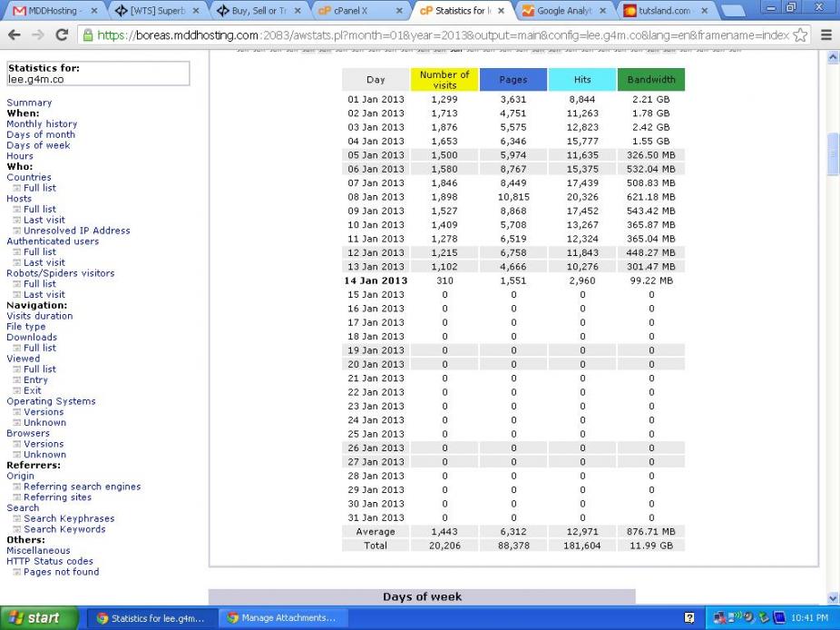Viewport: 840px width, 630px height.
Task: Open Referring search engines link
Action: [x=82, y=487]
